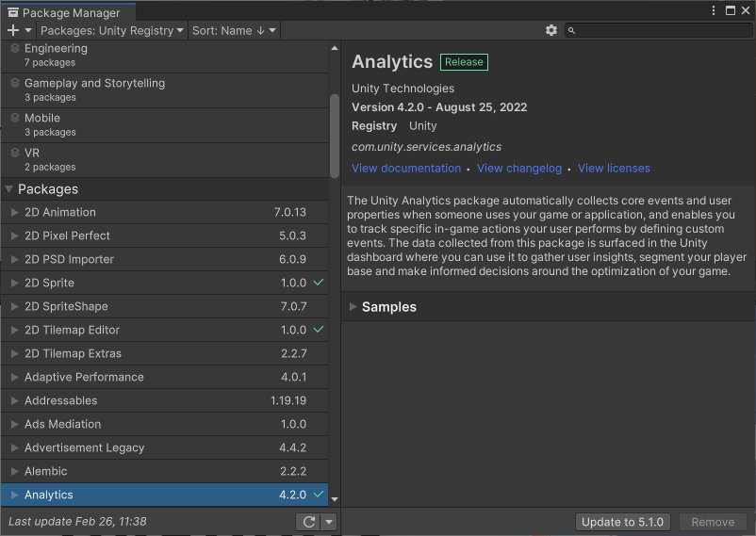Screen dimensions: 756x536
Task: Expand the Advertisement Legacy arrow
Action: (14, 447)
